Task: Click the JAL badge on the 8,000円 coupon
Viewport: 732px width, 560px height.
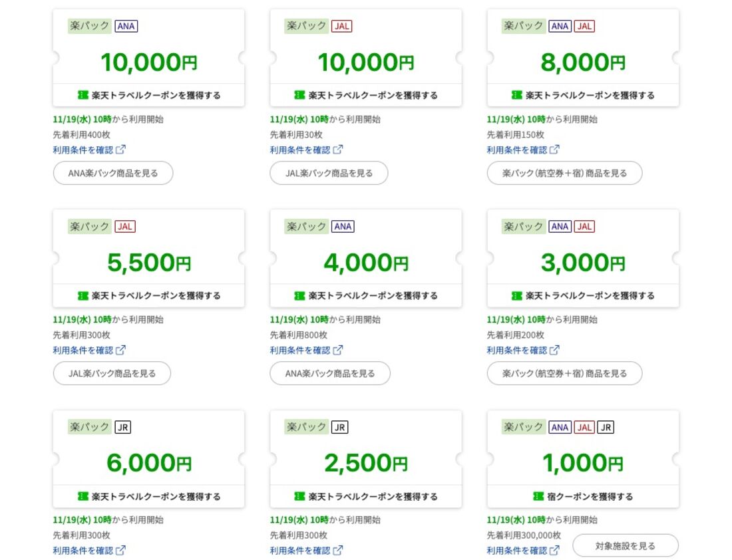Action: [x=584, y=26]
